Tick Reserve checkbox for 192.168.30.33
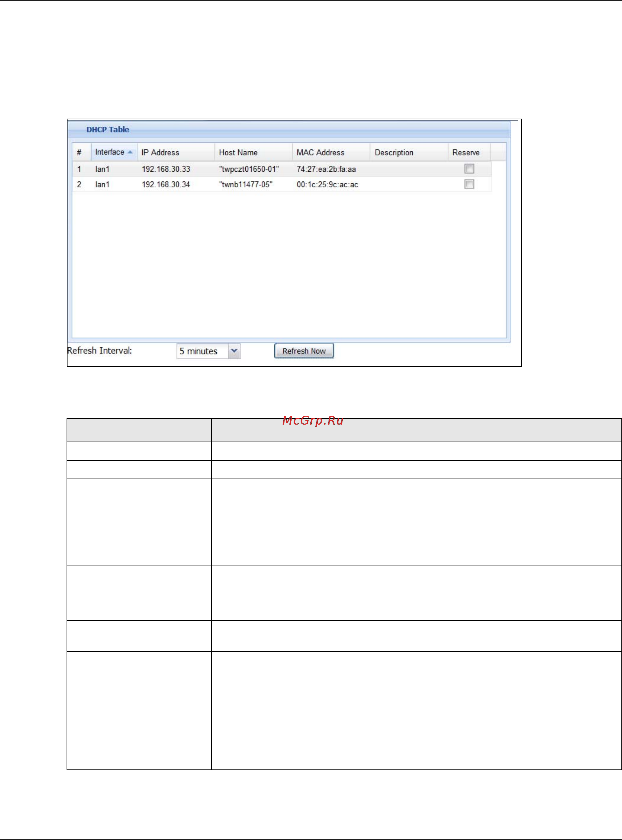 coord(469,169)
